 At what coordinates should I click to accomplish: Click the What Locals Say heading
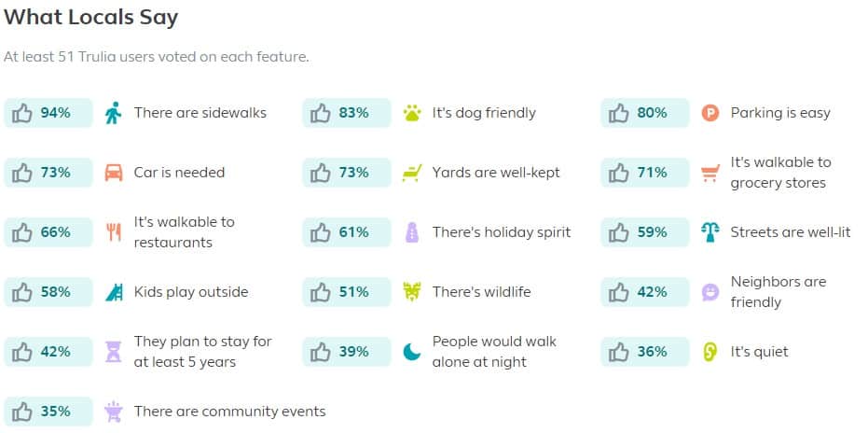click(x=90, y=18)
